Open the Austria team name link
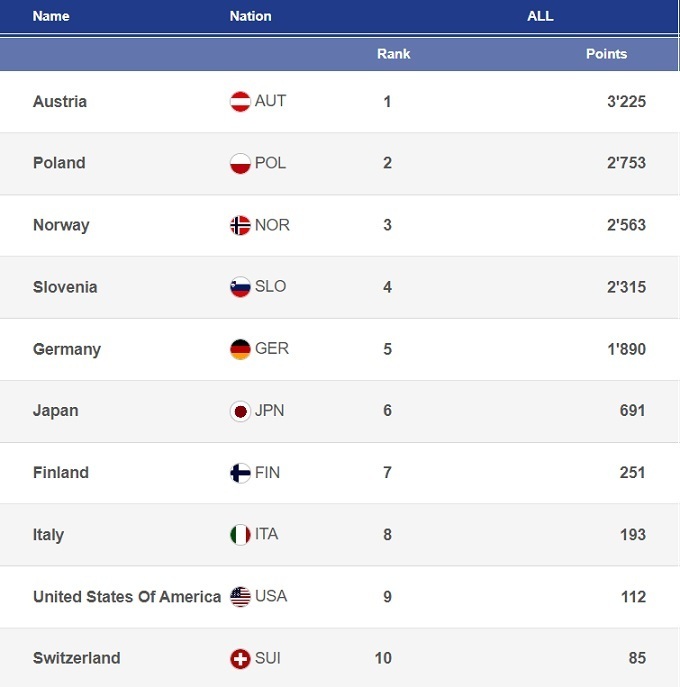 click(x=60, y=102)
